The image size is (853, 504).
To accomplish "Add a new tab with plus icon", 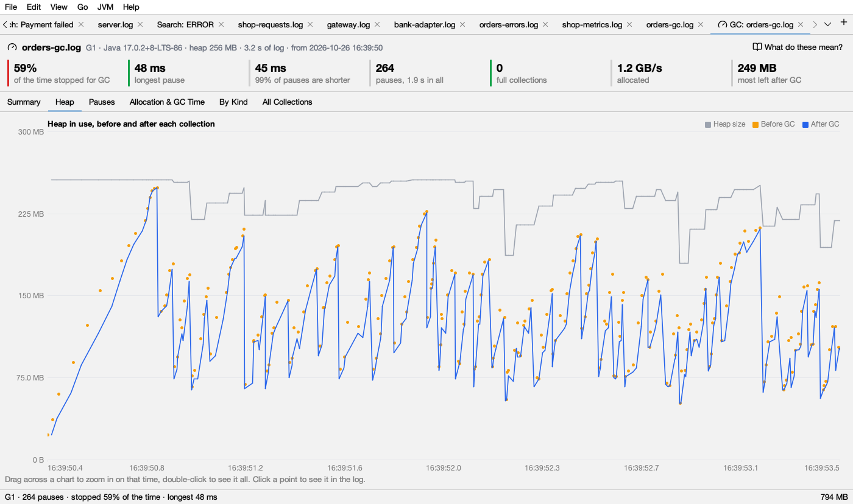I will pyautogui.click(x=844, y=23).
